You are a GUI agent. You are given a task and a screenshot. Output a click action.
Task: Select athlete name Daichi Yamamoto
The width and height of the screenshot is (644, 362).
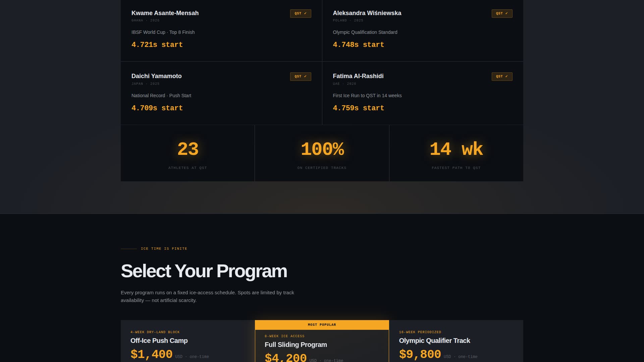(x=157, y=76)
